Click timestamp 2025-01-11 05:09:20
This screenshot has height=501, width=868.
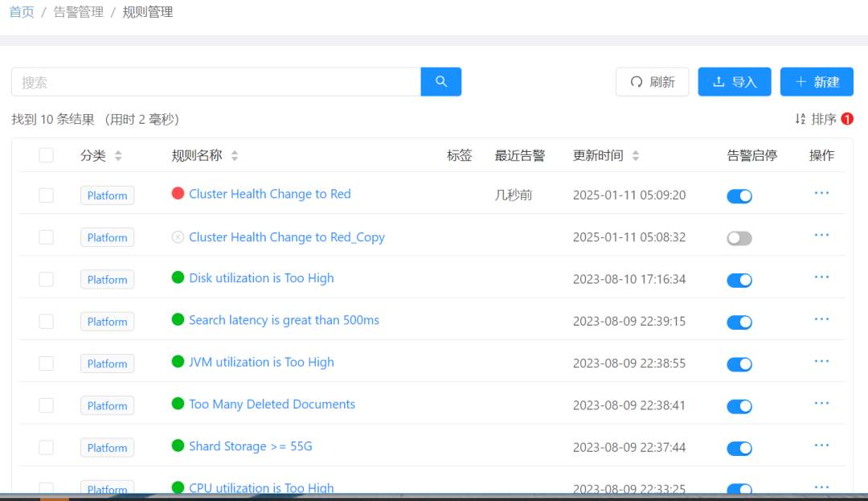(628, 195)
